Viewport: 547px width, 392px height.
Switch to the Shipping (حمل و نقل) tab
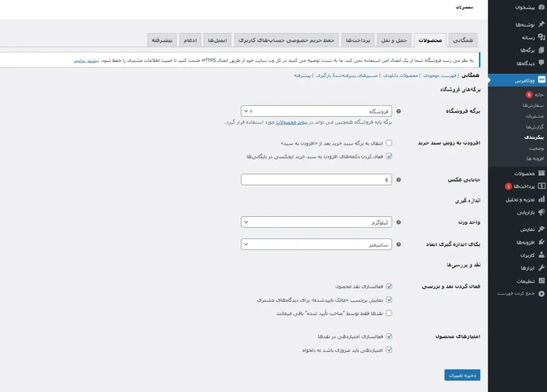[x=395, y=41]
